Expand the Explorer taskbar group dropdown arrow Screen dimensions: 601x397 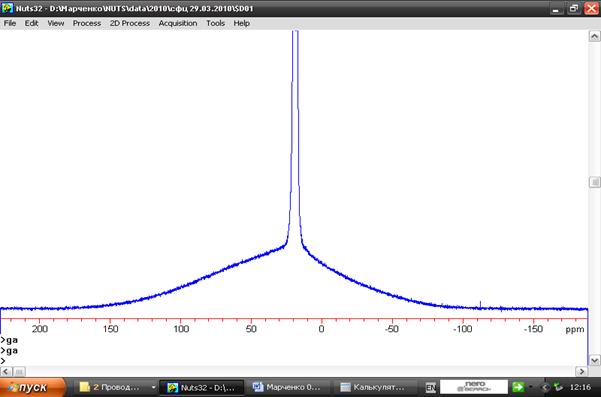tap(153, 387)
